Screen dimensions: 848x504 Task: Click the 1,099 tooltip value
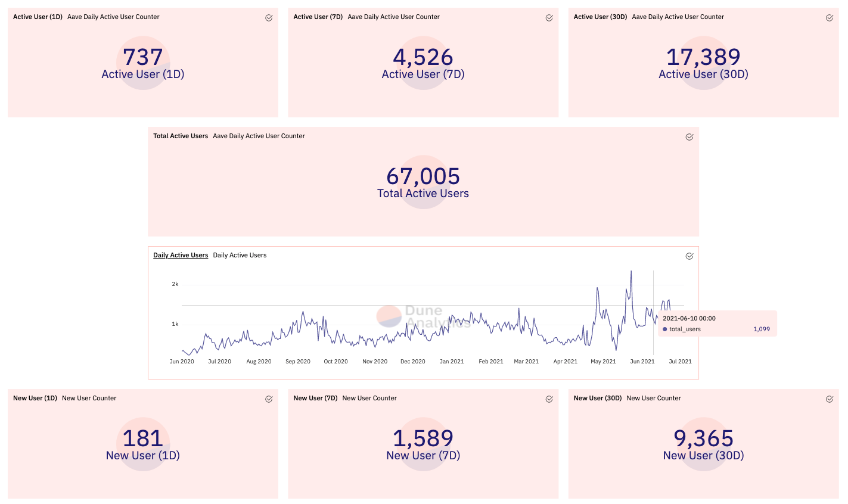point(762,329)
